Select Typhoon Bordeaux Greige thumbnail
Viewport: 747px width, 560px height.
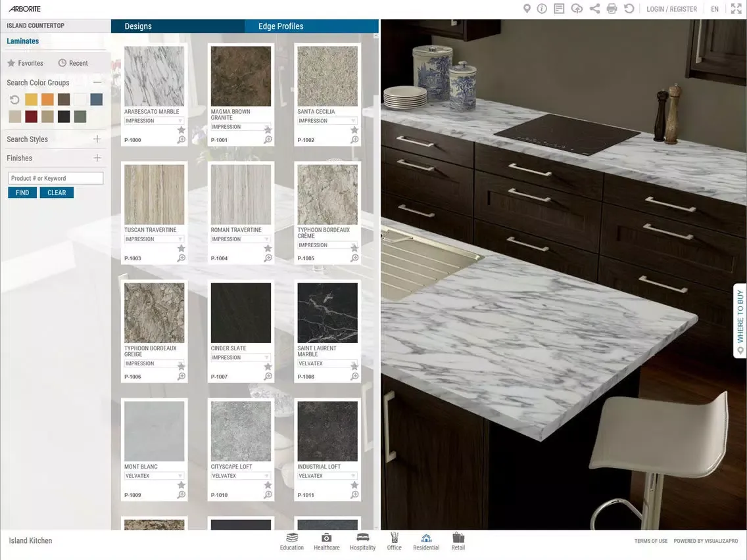tap(155, 313)
